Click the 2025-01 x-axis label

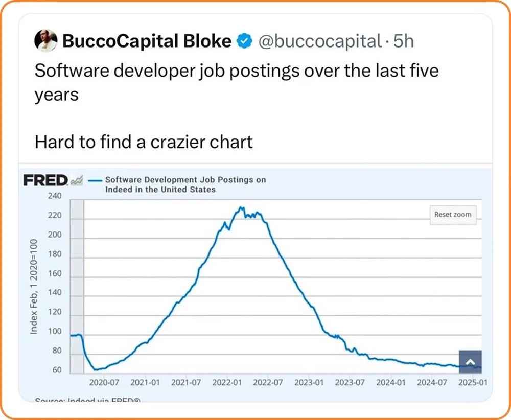[x=472, y=382]
